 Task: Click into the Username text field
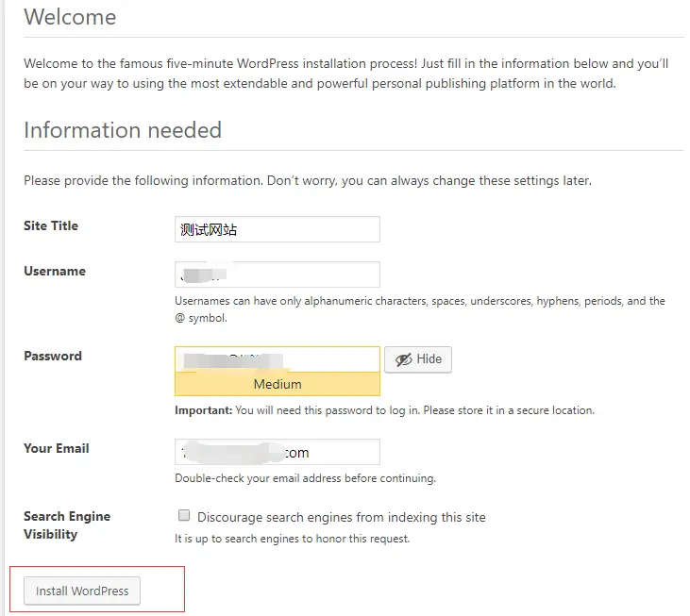pos(278,275)
